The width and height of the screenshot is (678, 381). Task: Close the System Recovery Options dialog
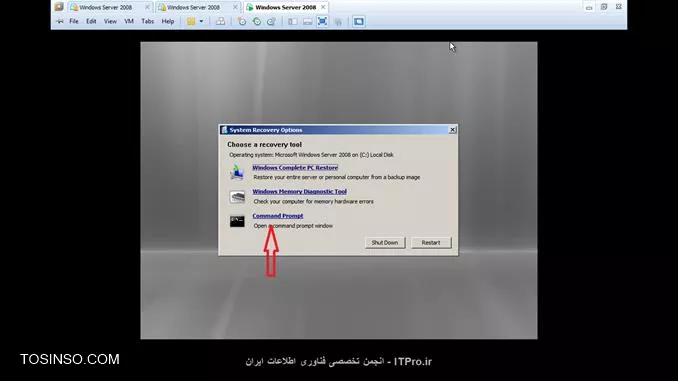click(452, 130)
